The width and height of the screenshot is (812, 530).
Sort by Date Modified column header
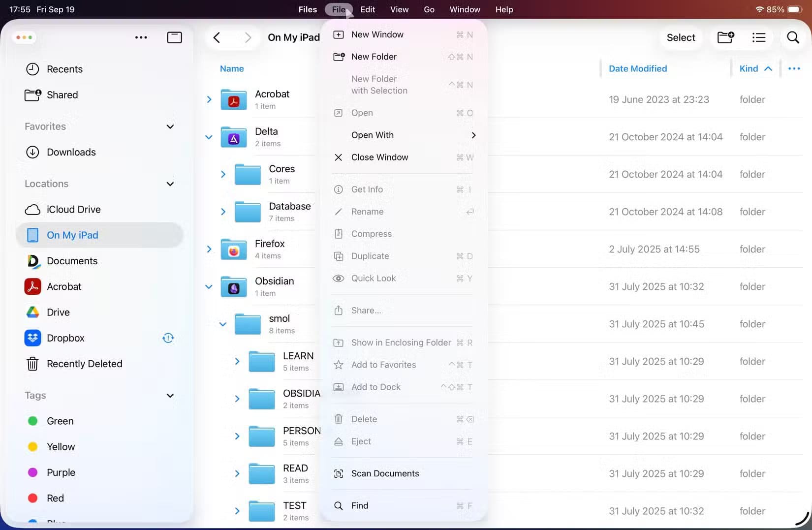tap(638, 69)
